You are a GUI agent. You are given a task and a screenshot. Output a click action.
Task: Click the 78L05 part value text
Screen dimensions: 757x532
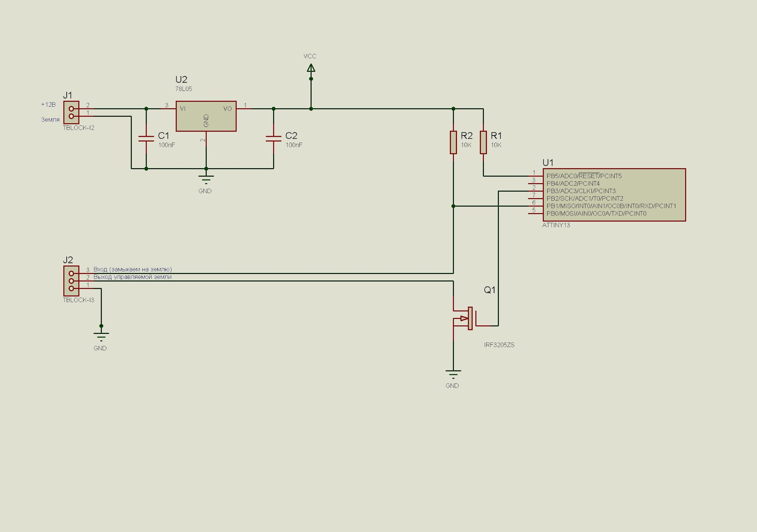coord(184,89)
